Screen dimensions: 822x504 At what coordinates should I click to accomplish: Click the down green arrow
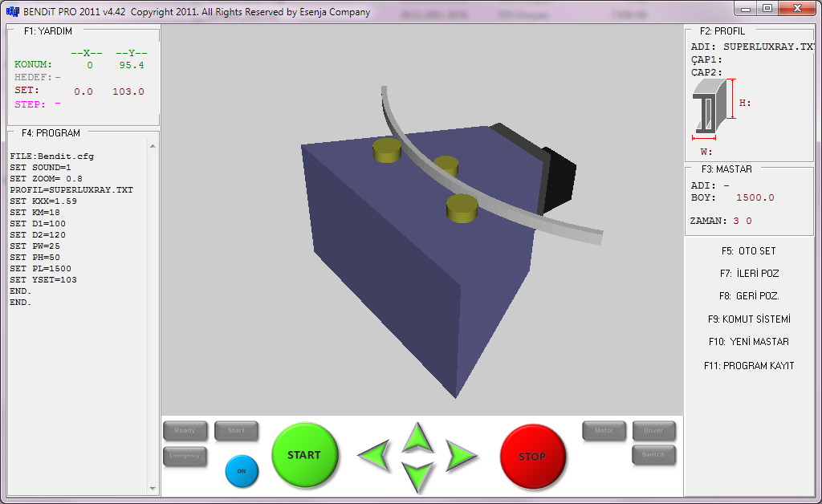(417, 475)
